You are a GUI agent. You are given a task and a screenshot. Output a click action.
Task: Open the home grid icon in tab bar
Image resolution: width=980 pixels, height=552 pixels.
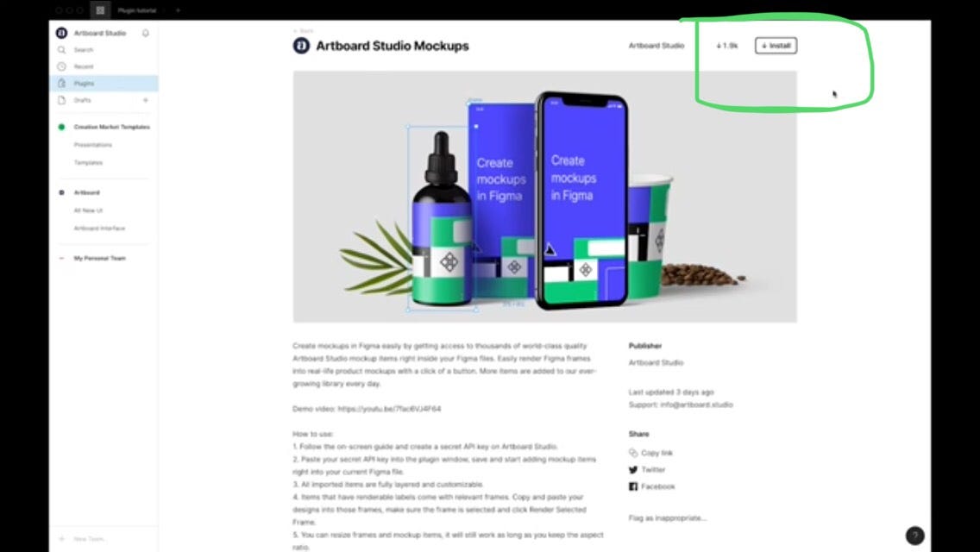tap(100, 10)
